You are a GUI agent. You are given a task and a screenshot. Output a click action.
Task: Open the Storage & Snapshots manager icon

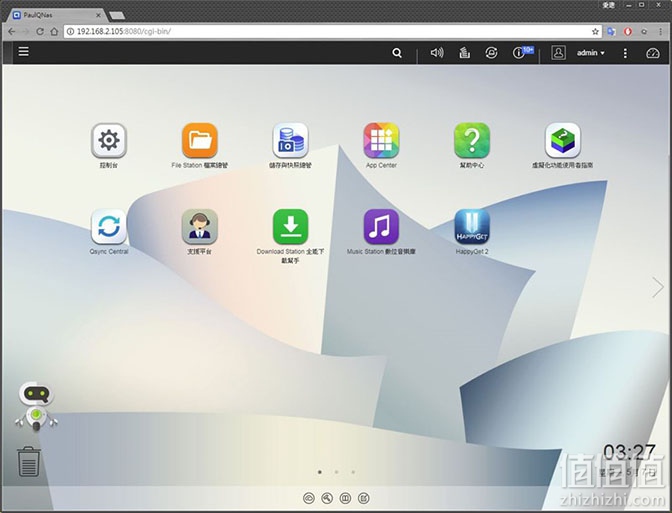(x=291, y=141)
